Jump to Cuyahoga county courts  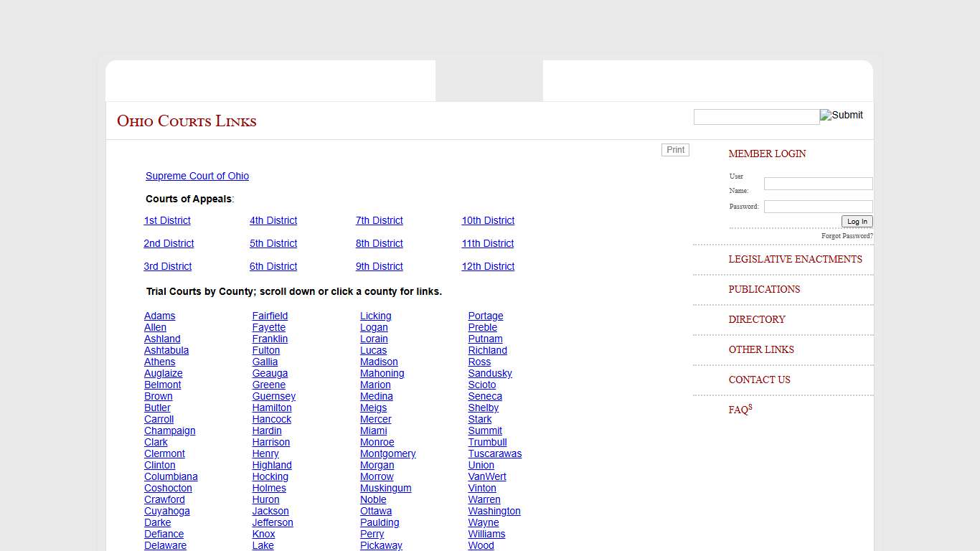167,512
